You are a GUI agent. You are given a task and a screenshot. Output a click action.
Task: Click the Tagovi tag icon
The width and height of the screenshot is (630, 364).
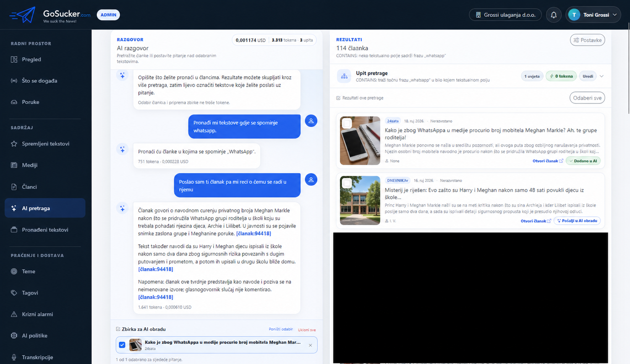pyautogui.click(x=14, y=293)
